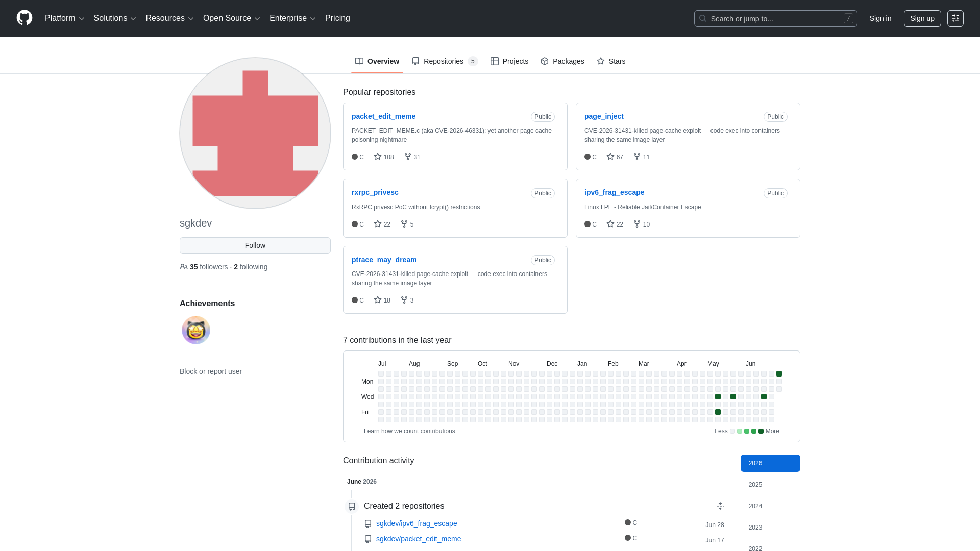This screenshot has height=551, width=980.
Task: Click the fork count on ipv6_frag_escape
Action: 642,224
